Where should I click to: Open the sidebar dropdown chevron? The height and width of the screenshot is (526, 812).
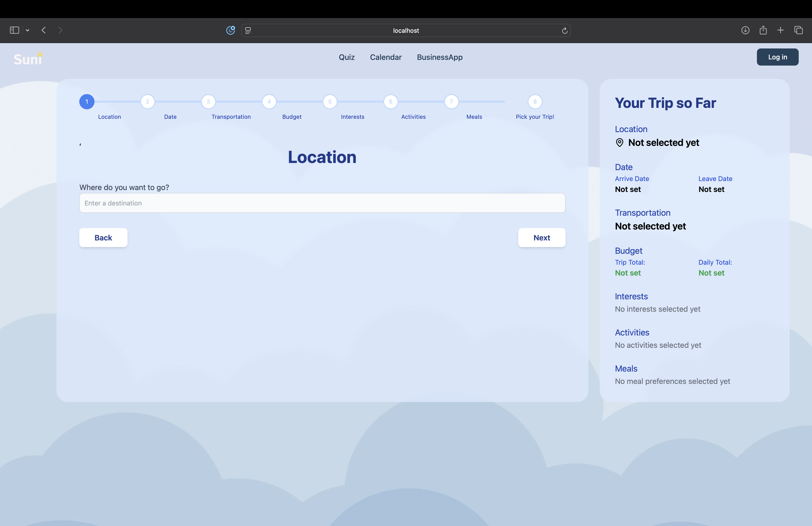tap(28, 30)
